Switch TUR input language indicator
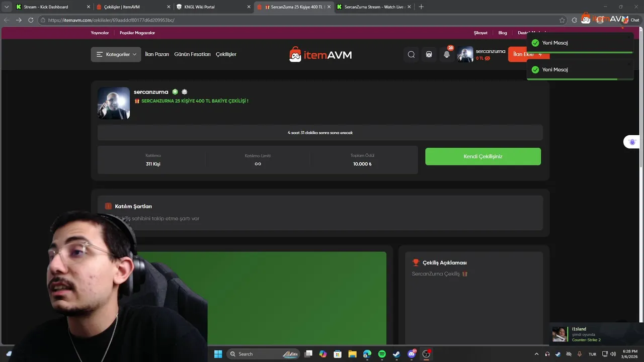The width and height of the screenshot is (644, 362). (593, 354)
